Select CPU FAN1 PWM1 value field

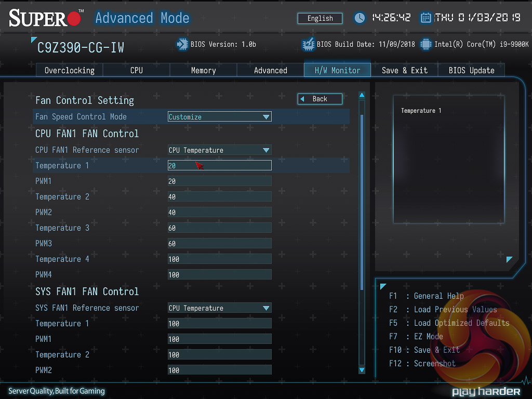click(x=220, y=181)
